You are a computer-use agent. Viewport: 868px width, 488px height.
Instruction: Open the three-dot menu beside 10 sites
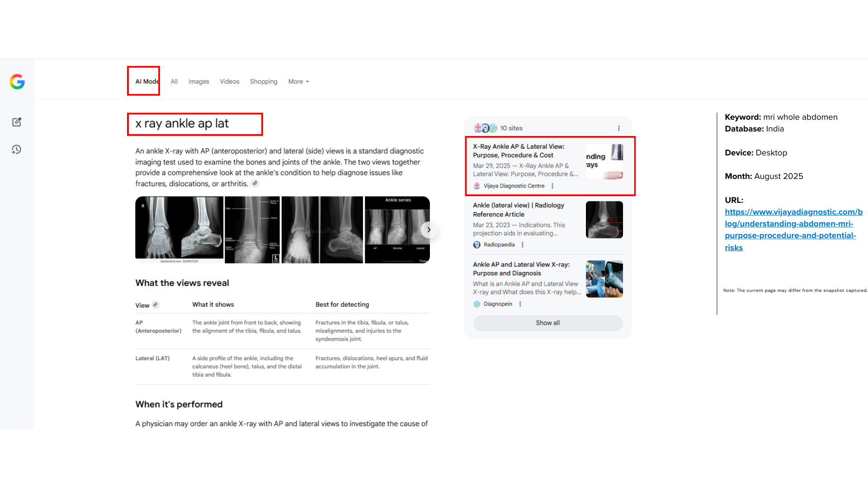tap(618, 128)
